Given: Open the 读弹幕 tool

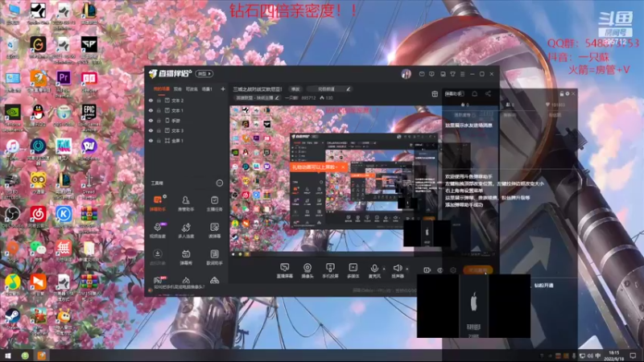Looking at the screenshot, I should [x=214, y=230].
